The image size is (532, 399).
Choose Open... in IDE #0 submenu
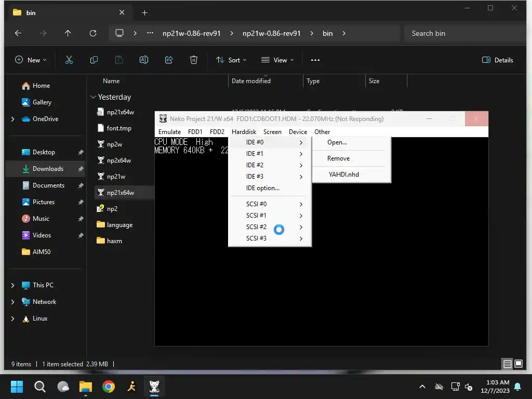coord(351,142)
